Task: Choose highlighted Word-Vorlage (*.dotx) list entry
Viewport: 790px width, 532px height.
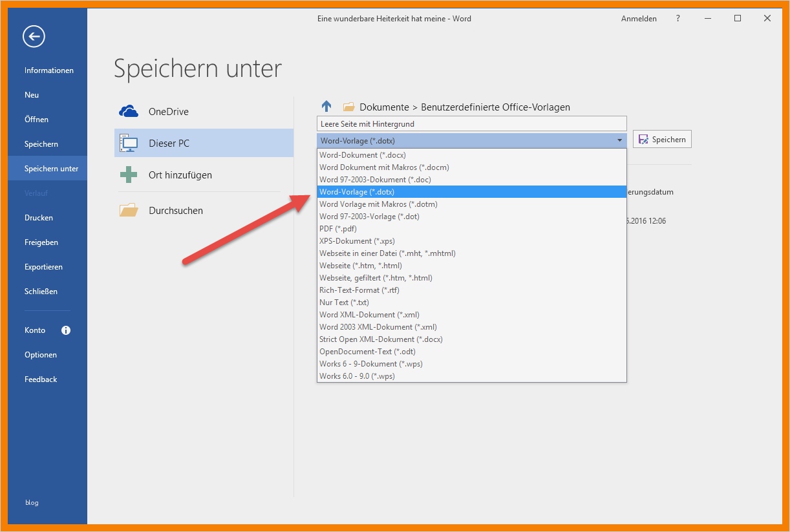Action: 471,192
